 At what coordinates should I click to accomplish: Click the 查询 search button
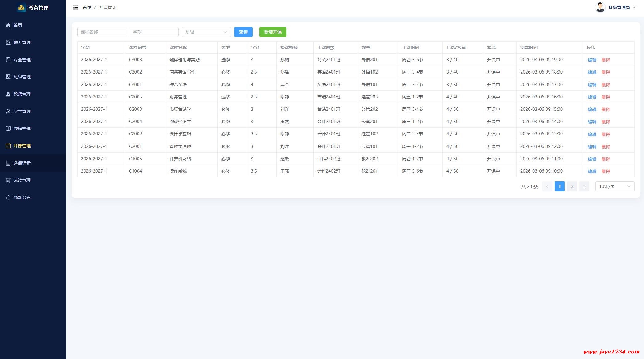(x=243, y=32)
